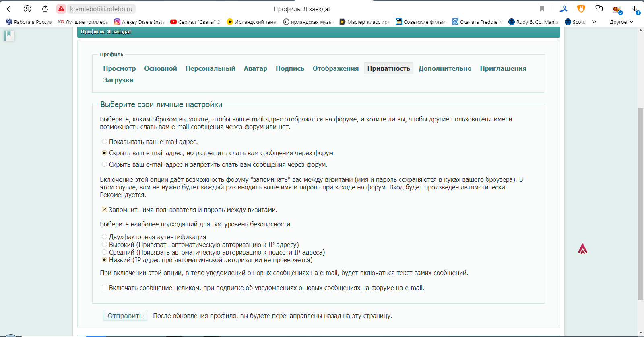
Task: Go back with the browser back arrow
Action: click(10, 9)
